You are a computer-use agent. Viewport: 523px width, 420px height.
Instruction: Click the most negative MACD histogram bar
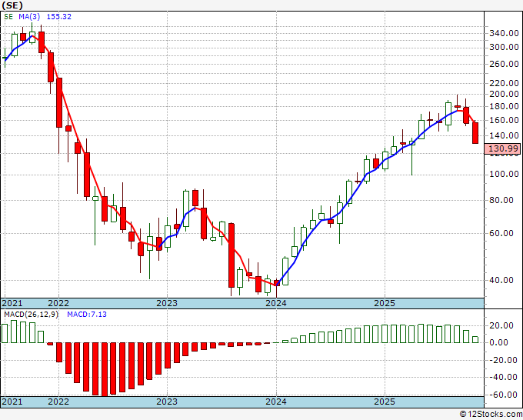[x=105, y=369]
